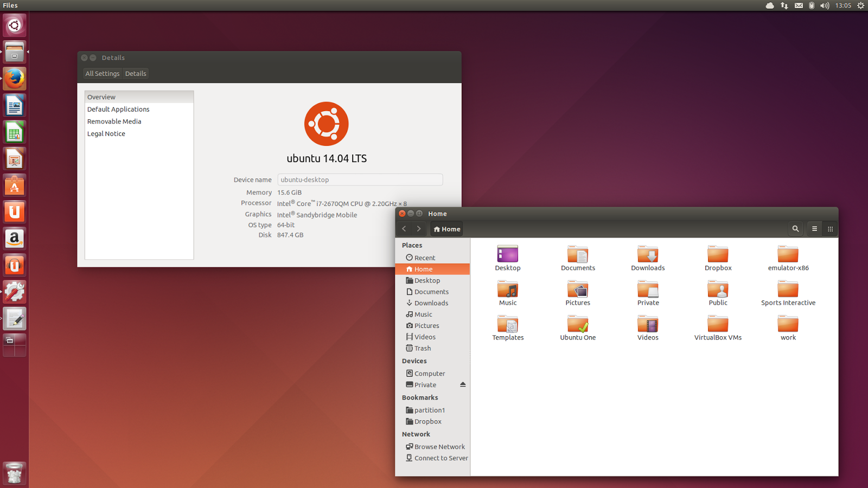The height and width of the screenshot is (488, 868).
Task: Open the Amazon launcher icon
Action: tap(15, 239)
